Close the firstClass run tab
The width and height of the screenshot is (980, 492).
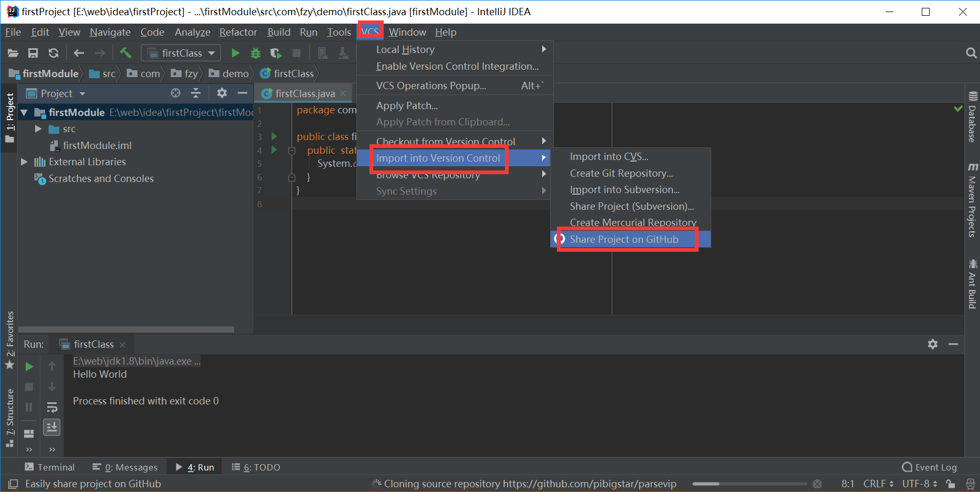pyautogui.click(x=122, y=345)
